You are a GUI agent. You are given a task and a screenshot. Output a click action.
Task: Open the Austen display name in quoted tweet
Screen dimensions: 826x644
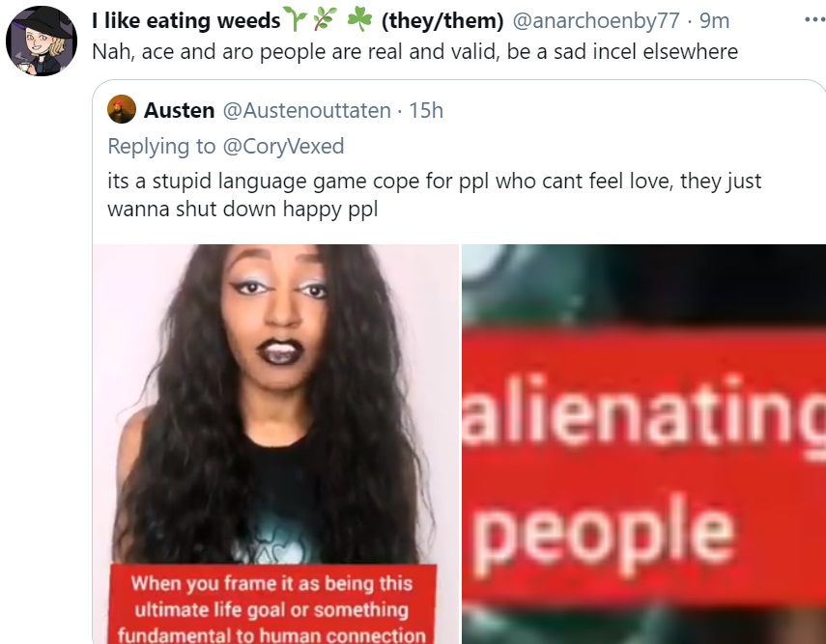(x=179, y=111)
